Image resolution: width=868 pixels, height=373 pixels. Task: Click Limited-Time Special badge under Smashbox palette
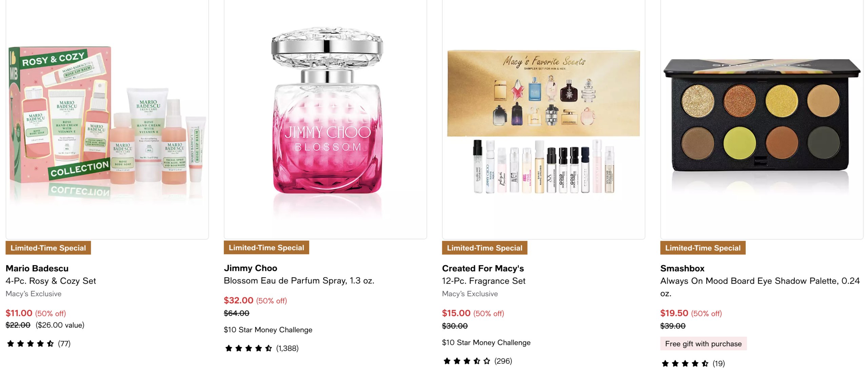(703, 247)
